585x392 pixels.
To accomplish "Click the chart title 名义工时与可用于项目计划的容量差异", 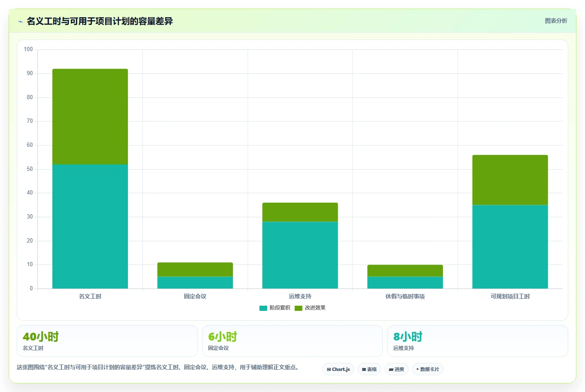I will tap(100, 21).
